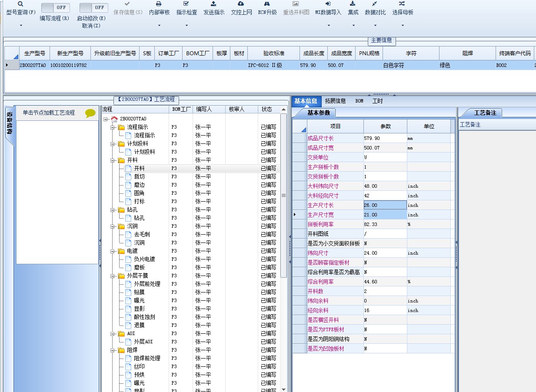Click the document icon of 外层AOI step
The height and width of the screenshot is (392, 536).
128,342
